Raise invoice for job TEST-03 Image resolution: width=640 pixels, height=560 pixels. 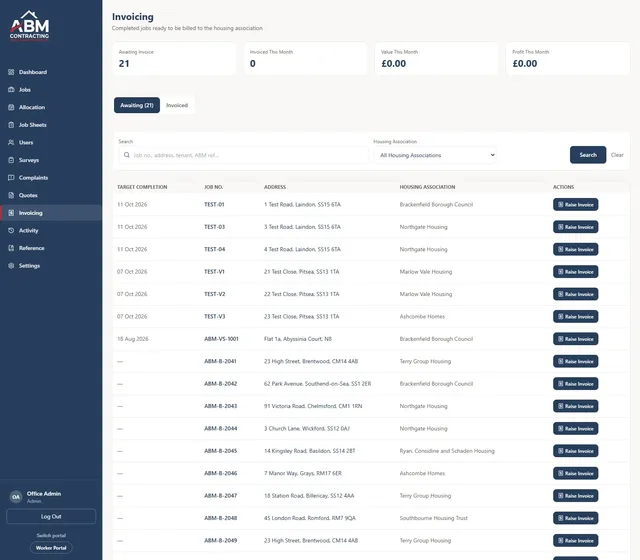pos(576,227)
